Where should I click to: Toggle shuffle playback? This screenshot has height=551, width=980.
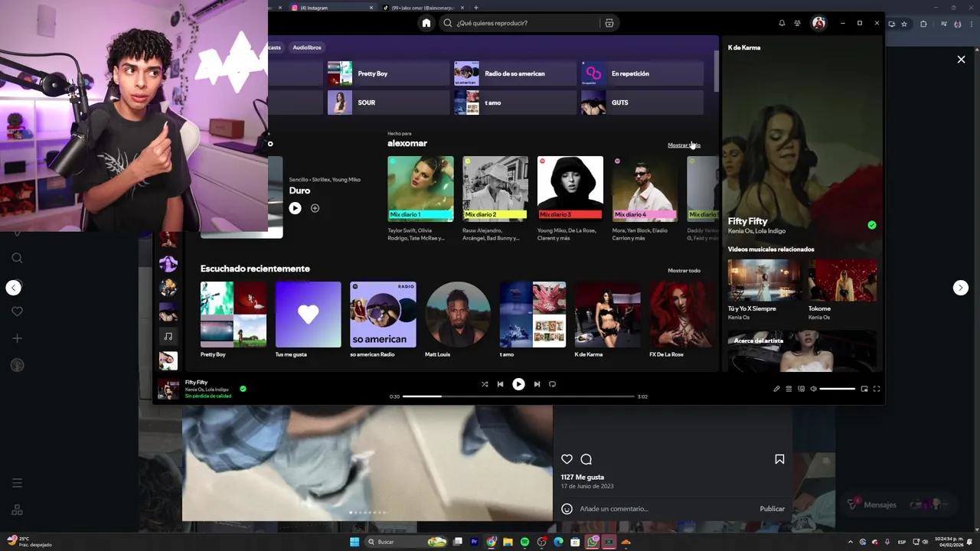pos(485,384)
